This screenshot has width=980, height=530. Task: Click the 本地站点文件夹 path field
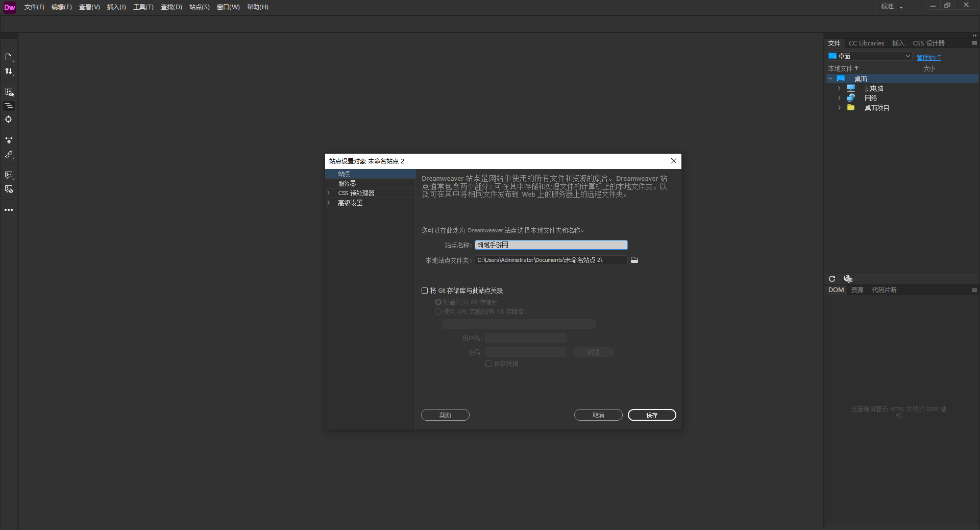point(551,260)
